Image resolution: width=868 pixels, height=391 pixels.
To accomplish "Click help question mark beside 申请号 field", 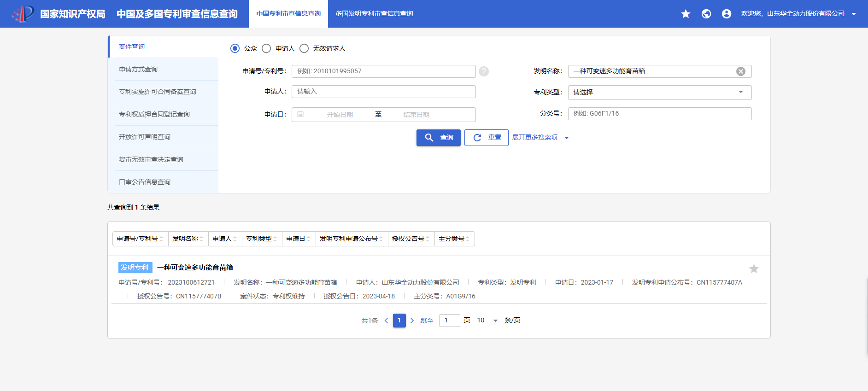I will point(484,71).
